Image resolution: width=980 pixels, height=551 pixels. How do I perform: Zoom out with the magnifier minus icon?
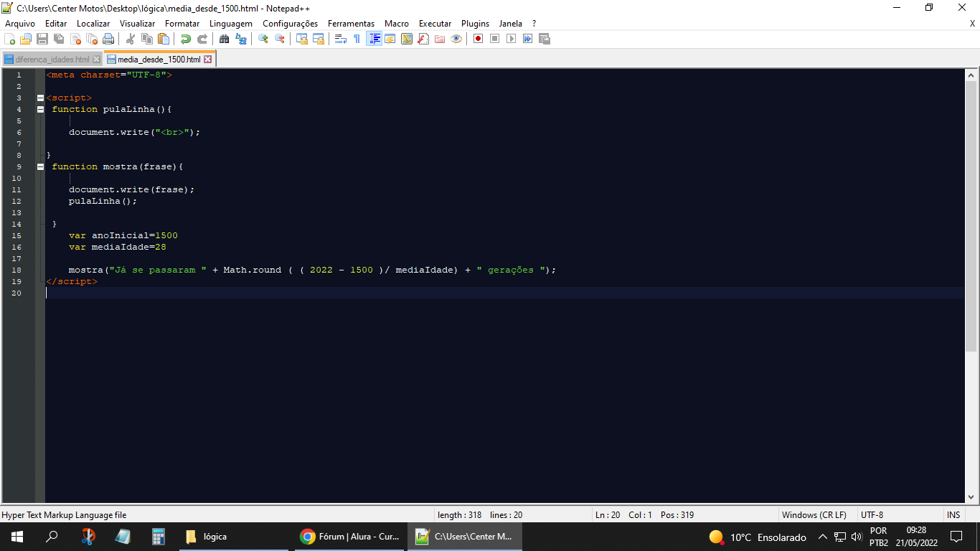tap(279, 39)
